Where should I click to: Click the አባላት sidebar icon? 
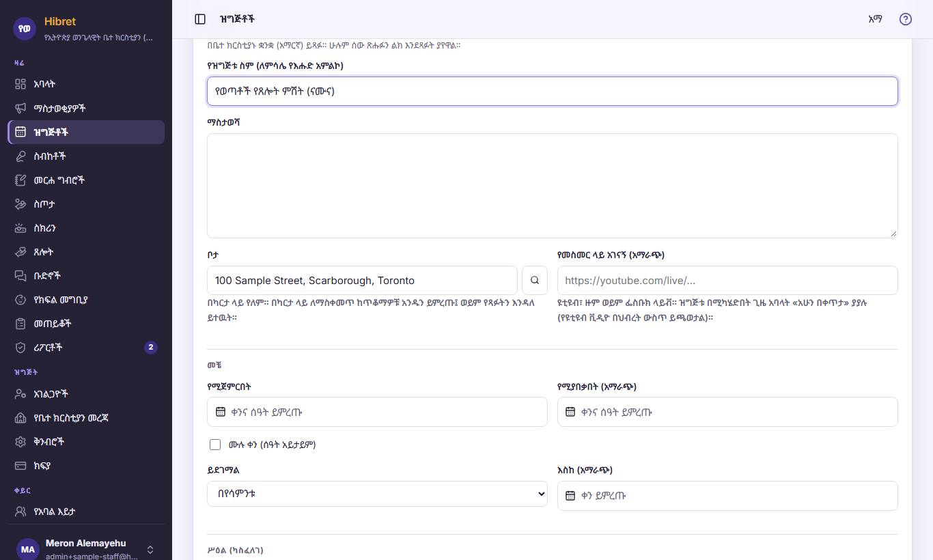20,84
